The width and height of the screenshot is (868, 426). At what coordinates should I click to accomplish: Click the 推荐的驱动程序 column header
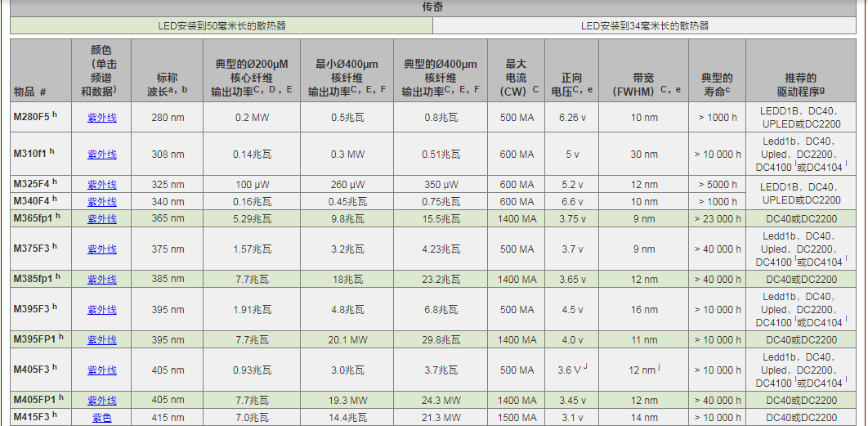[800, 71]
